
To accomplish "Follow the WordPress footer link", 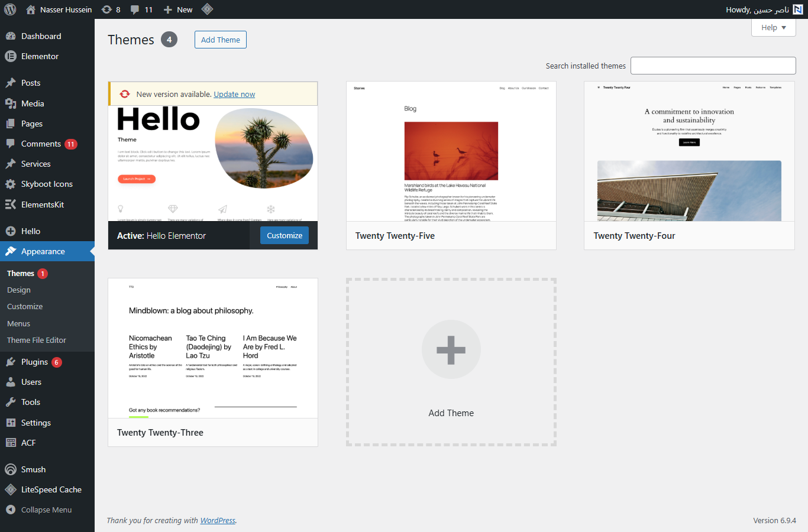I will click(218, 521).
